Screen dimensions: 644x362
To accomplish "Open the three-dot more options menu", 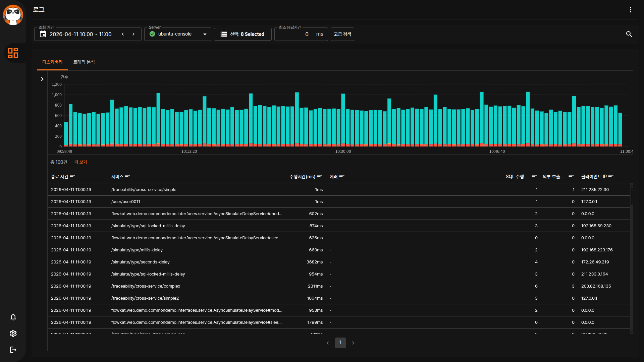I will [x=630, y=10].
